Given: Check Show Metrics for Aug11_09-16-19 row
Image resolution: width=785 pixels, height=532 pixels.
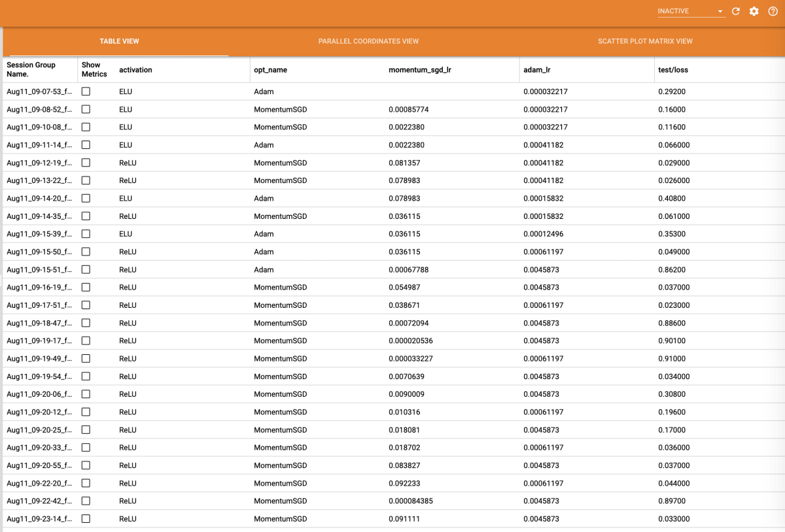Looking at the screenshot, I should tap(86, 288).
